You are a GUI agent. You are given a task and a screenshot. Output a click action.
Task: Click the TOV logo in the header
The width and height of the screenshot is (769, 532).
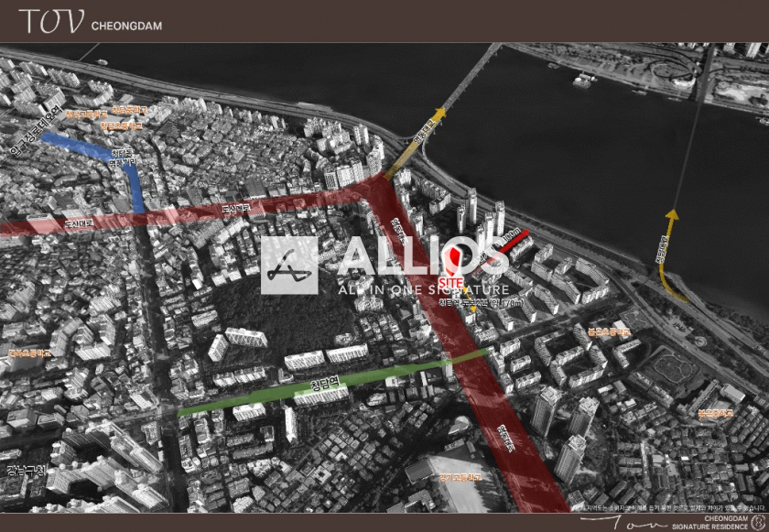click(51, 22)
